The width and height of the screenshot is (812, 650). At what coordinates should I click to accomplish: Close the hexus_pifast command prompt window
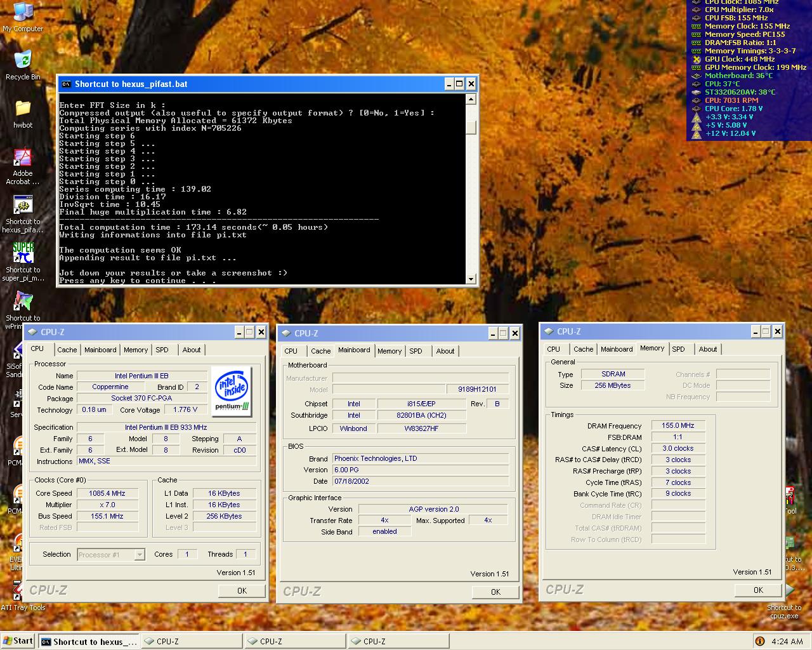[x=471, y=84]
